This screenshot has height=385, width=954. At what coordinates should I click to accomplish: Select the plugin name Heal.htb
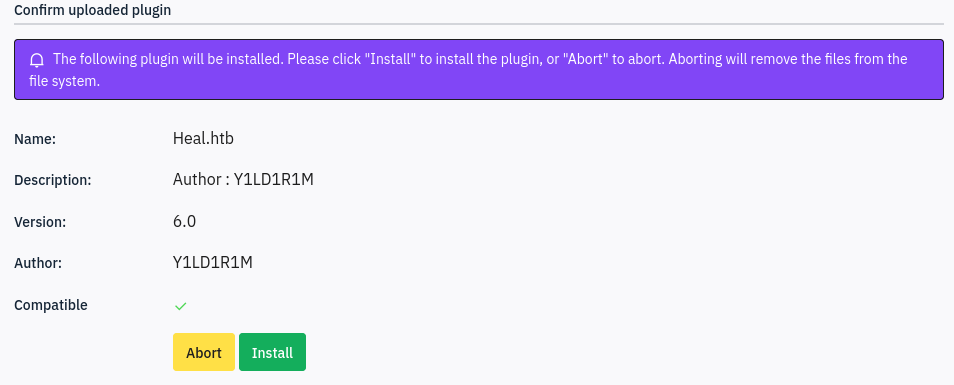click(203, 139)
